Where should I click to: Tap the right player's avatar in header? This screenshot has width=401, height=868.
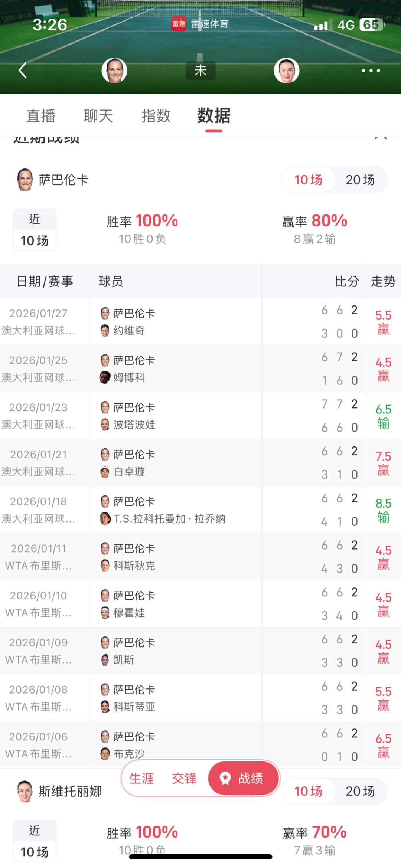286,71
